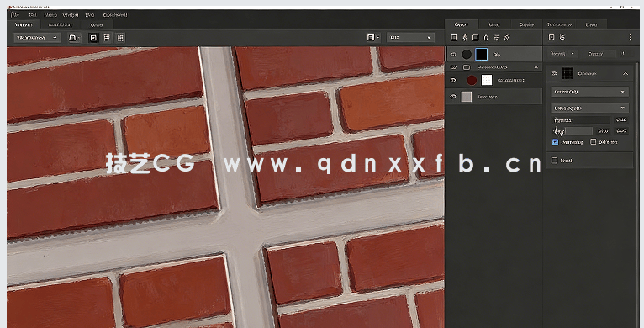
Task: Open the blend mode dropdown beside opacity field
Action: (x=562, y=54)
